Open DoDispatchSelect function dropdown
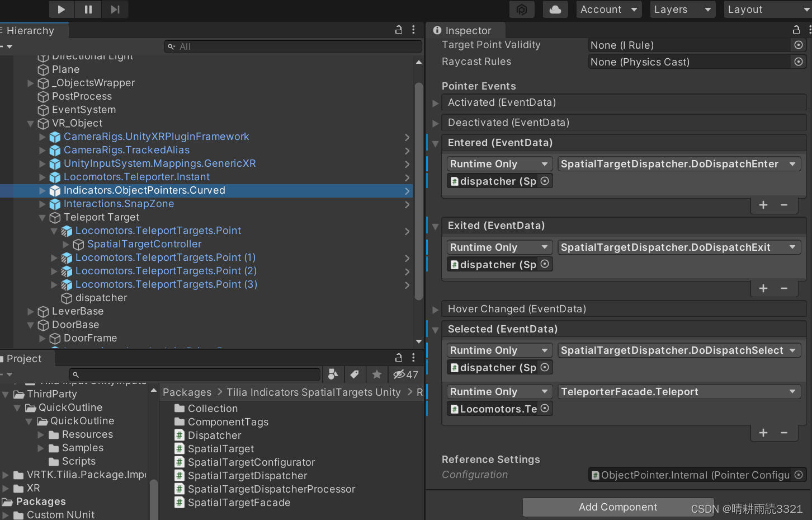812x520 pixels. 679,350
